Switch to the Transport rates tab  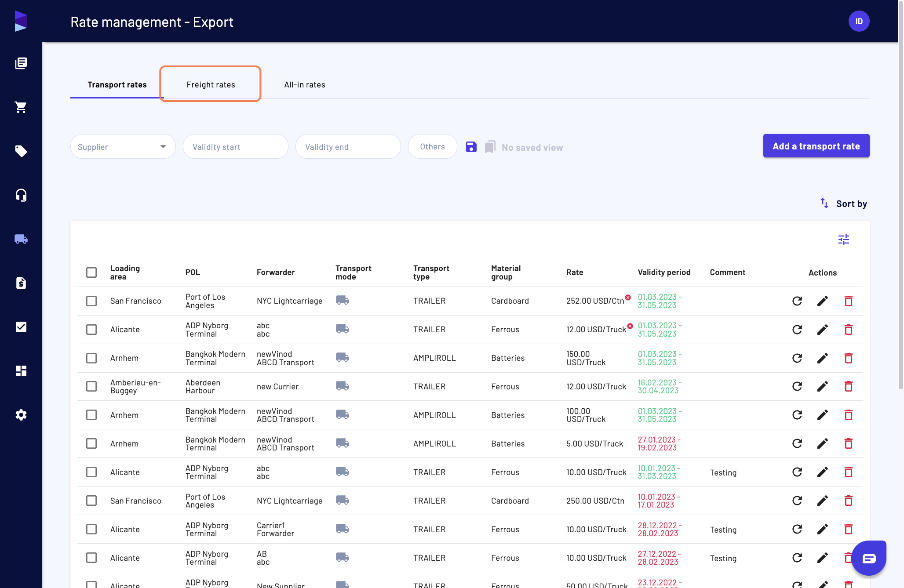(x=117, y=84)
